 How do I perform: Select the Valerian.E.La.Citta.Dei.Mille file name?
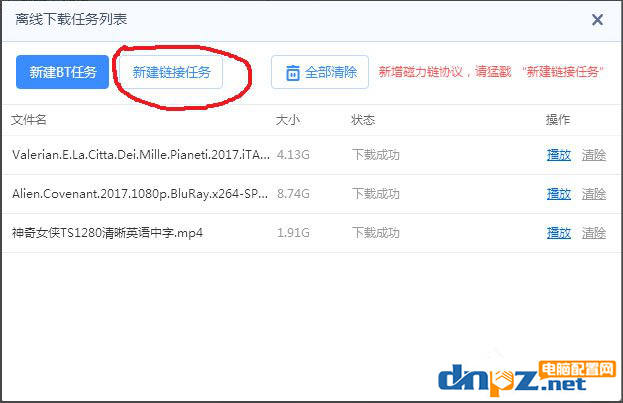pyautogui.click(x=141, y=155)
